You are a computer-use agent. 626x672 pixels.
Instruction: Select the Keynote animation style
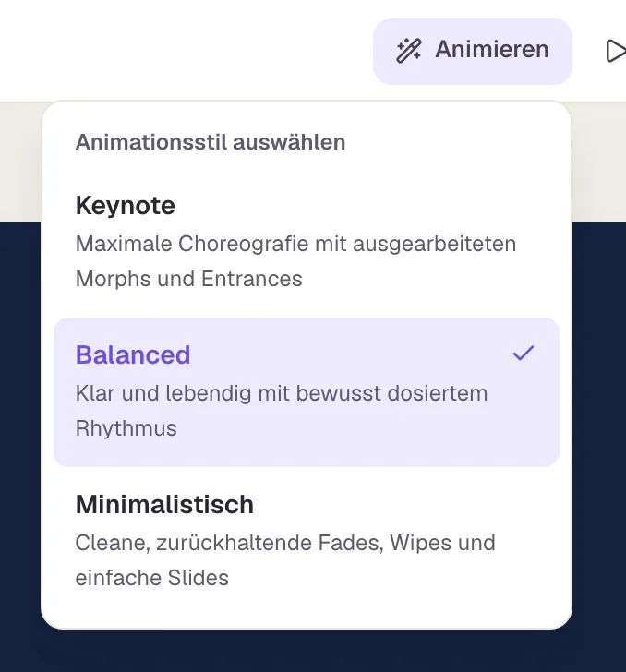[307, 242]
